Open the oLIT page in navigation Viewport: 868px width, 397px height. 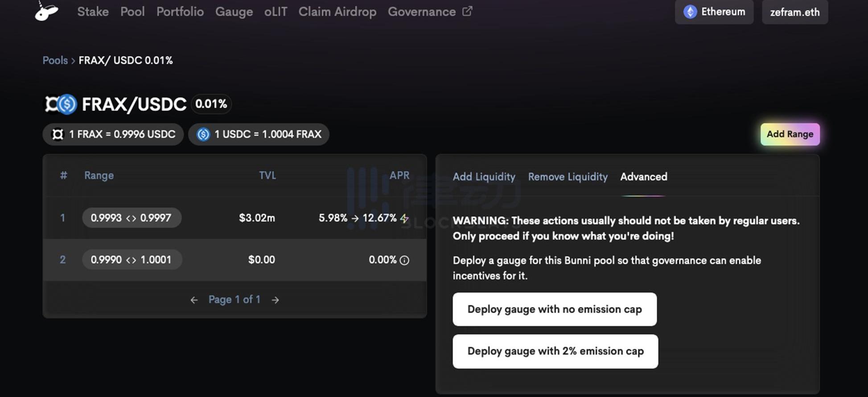tap(276, 12)
